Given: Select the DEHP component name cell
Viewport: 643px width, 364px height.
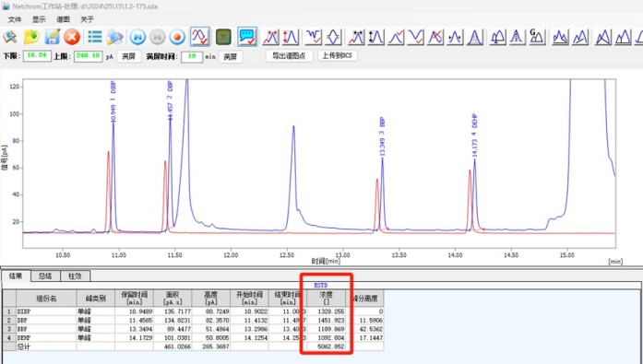Looking at the screenshot, I should tap(46, 338).
